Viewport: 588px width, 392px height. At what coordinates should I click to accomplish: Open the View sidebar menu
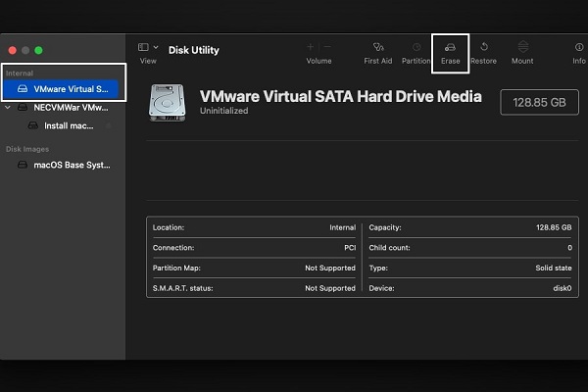click(x=148, y=53)
